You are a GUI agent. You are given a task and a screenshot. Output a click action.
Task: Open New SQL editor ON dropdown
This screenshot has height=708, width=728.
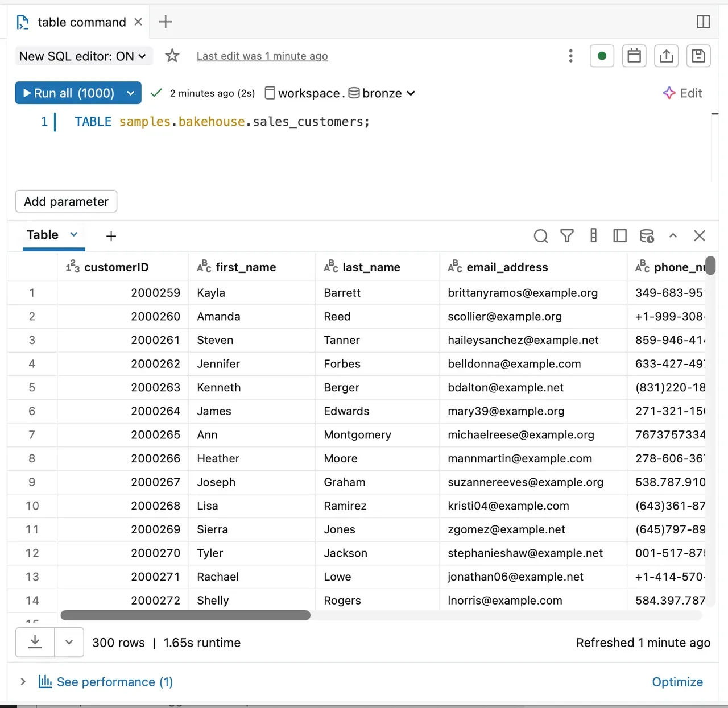point(84,56)
